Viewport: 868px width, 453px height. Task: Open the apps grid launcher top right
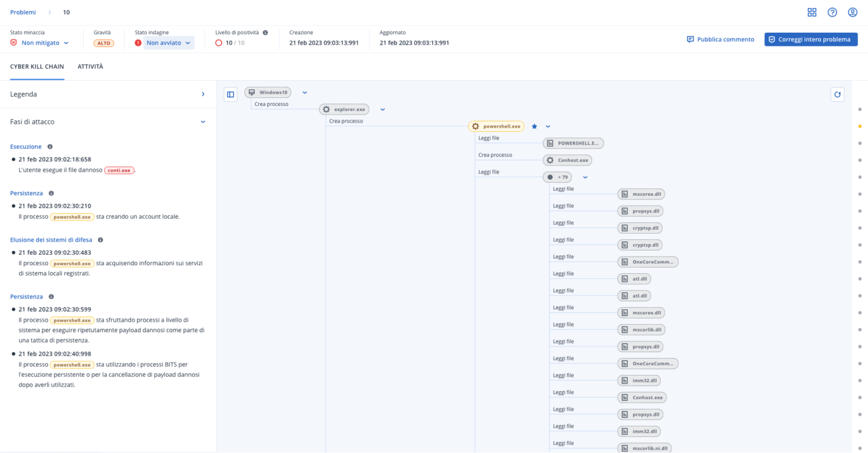coord(812,12)
